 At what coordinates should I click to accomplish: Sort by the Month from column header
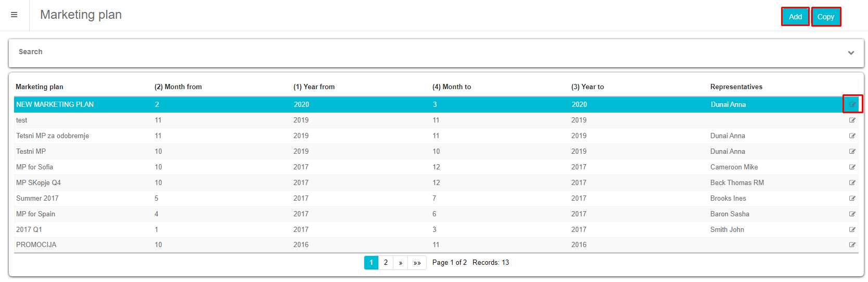[178, 87]
